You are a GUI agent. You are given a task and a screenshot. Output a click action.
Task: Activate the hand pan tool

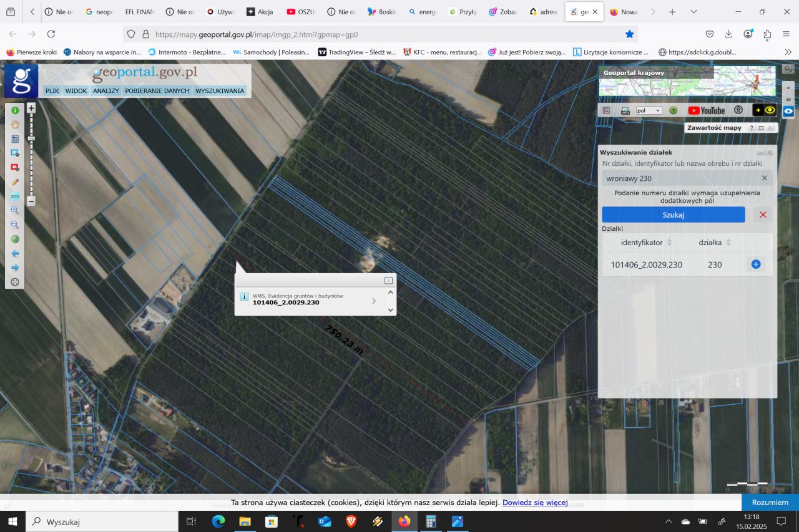pyautogui.click(x=15, y=124)
